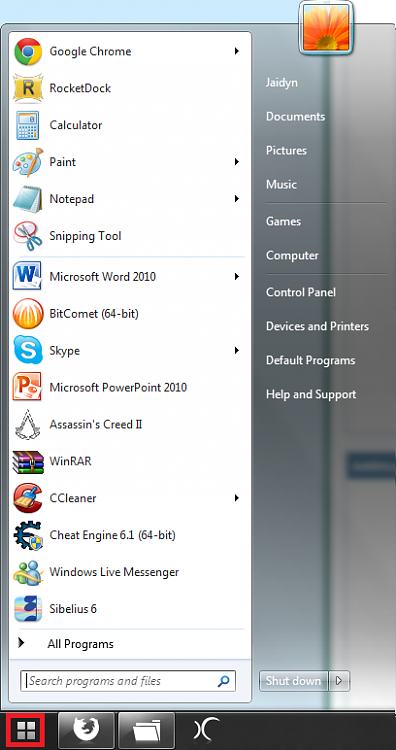Viewport: 396px width, 750px height.
Task: Click the magnifier search icon in search box
Action: pyautogui.click(x=223, y=681)
